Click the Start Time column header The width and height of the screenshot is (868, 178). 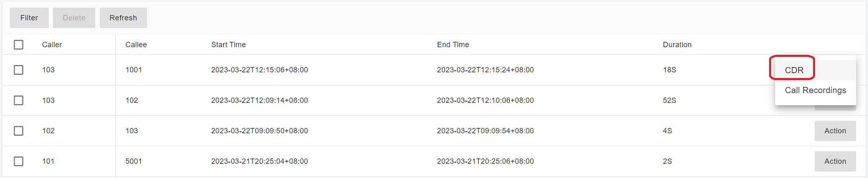point(228,45)
